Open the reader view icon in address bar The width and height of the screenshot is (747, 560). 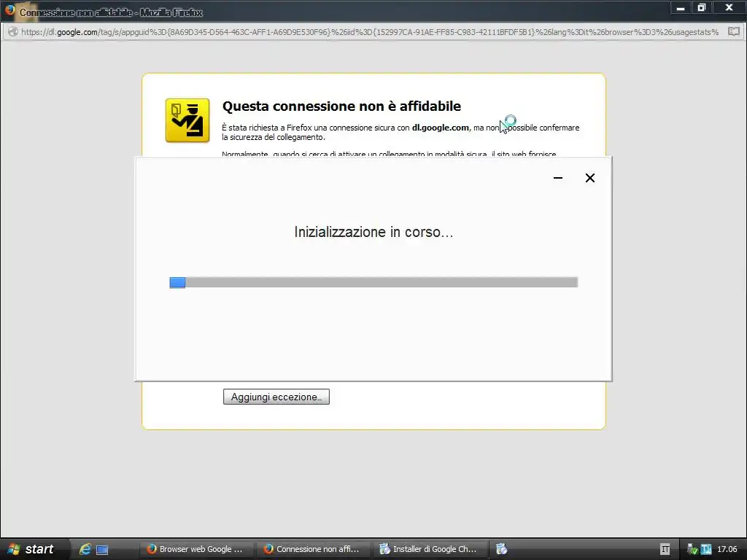click(734, 32)
